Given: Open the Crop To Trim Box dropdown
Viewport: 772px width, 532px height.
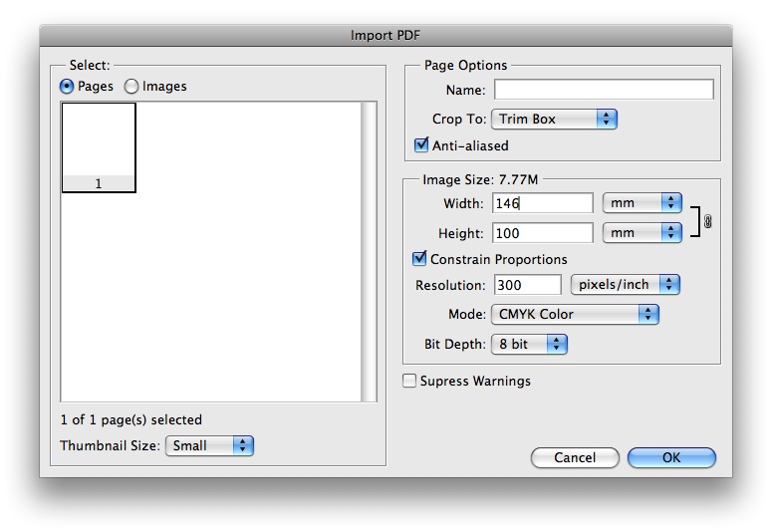Looking at the screenshot, I should (554, 120).
